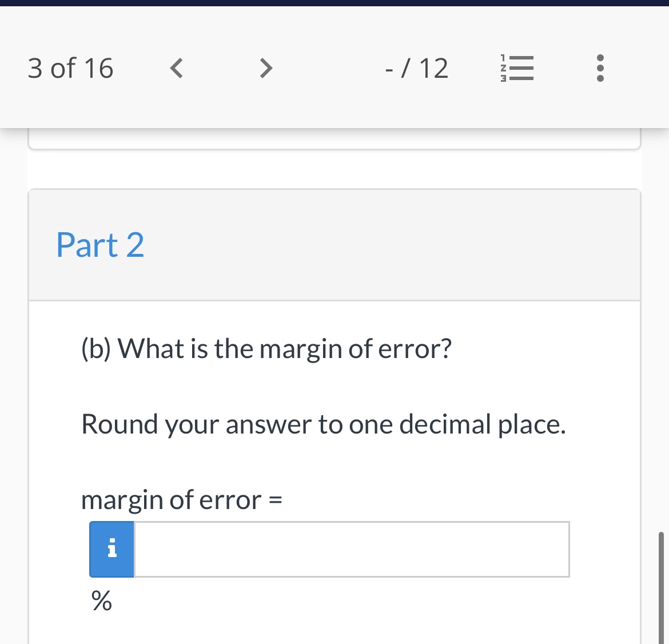Select the previous question chevron
Screen dimensions: 669x644
(x=176, y=67)
